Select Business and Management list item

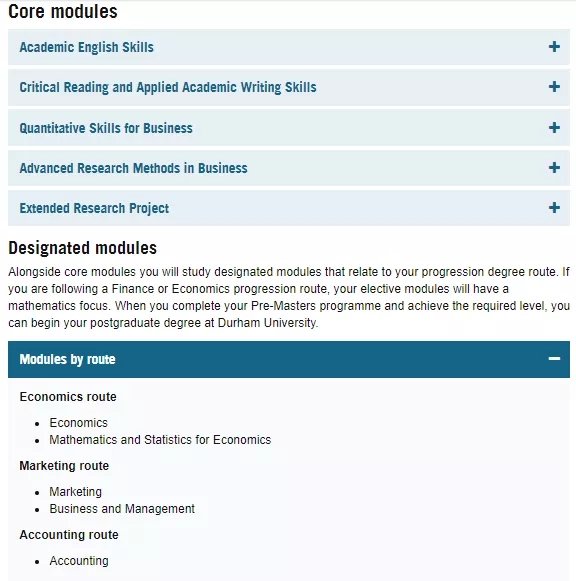[122, 509]
